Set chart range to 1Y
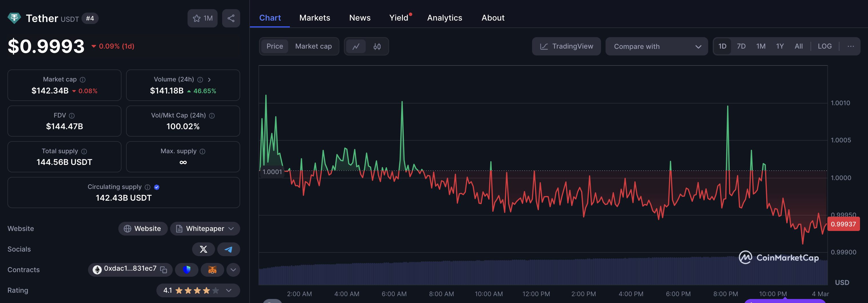The height and width of the screenshot is (303, 868). click(780, 46)
